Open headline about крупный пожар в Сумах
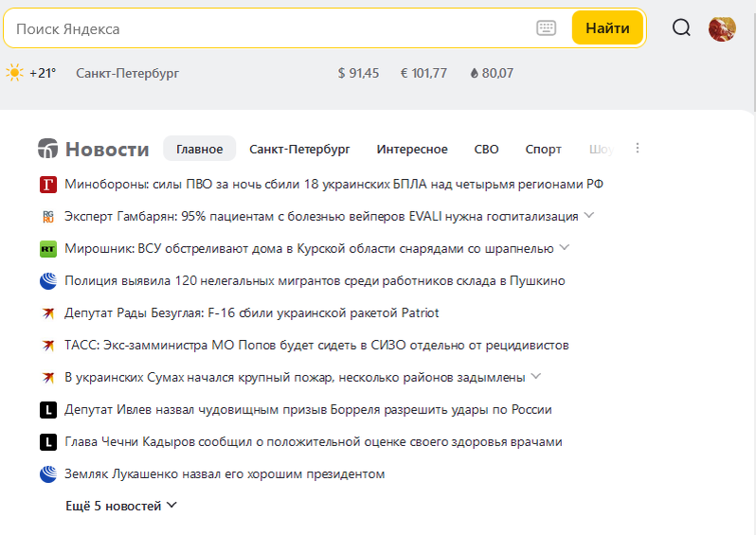The height and width of the screenshot is (535, 756). tap(295, 378)
